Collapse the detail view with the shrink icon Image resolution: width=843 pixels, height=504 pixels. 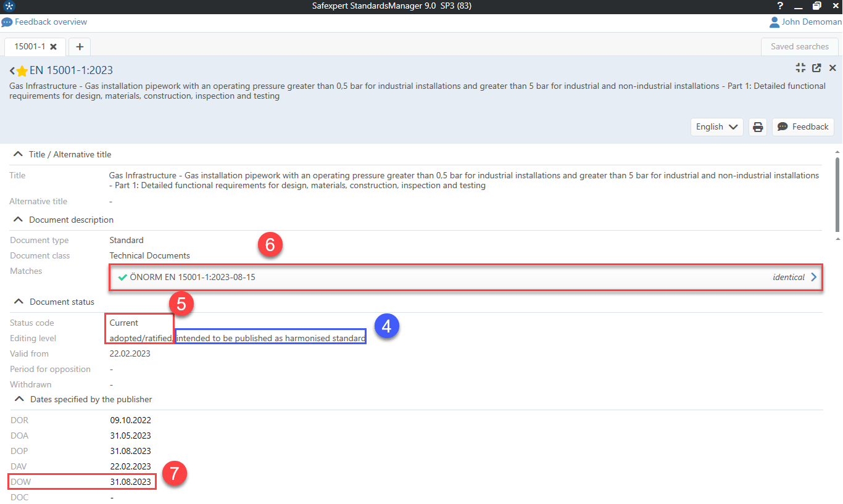[800, 68]
